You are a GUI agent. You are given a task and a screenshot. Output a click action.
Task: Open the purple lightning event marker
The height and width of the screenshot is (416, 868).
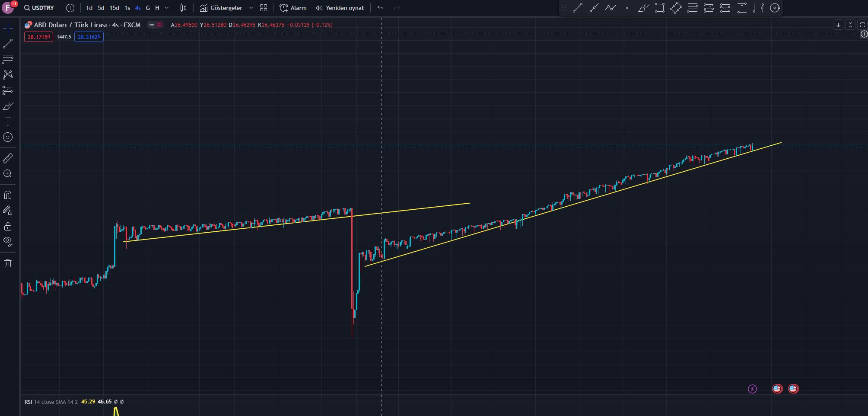coord(752,389)
